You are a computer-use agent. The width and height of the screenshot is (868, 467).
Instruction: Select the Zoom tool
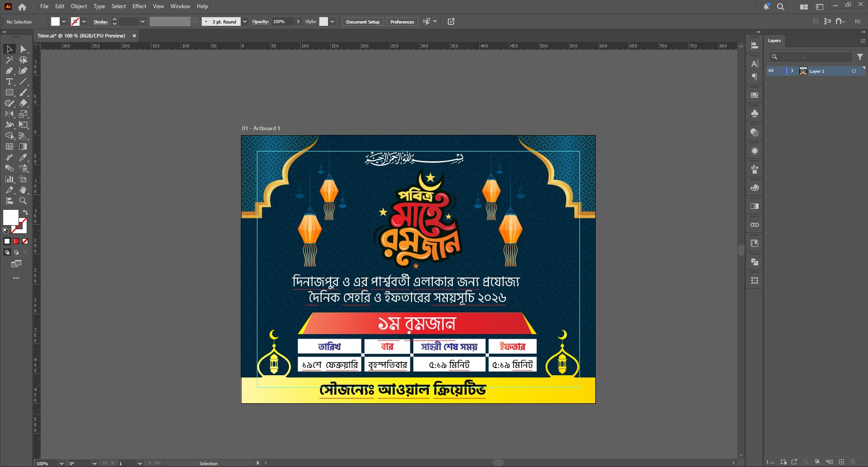(24, 201)
